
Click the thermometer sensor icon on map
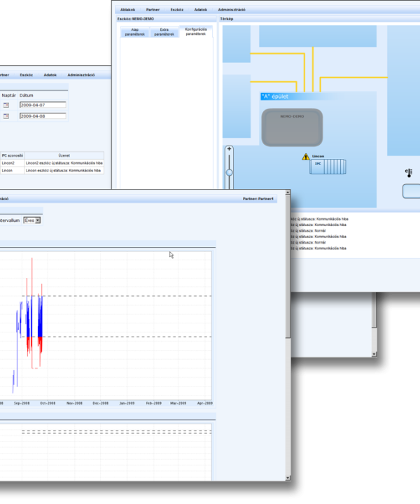408,172
